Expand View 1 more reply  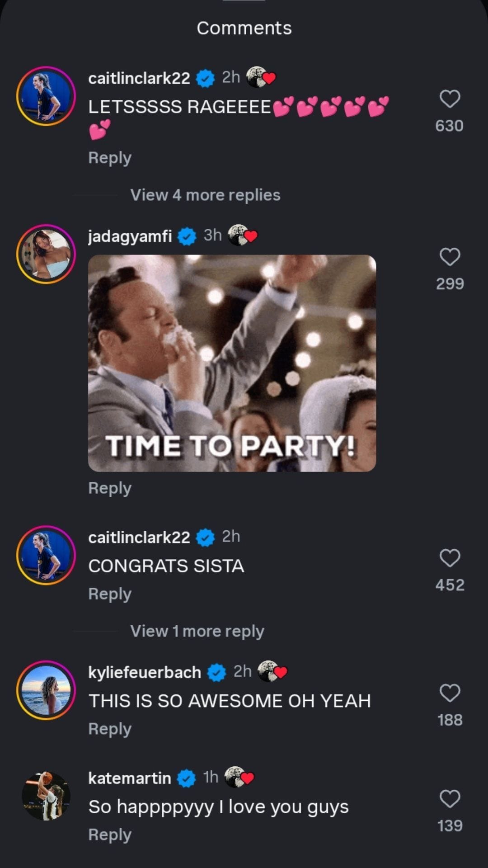tap(197, 631)
